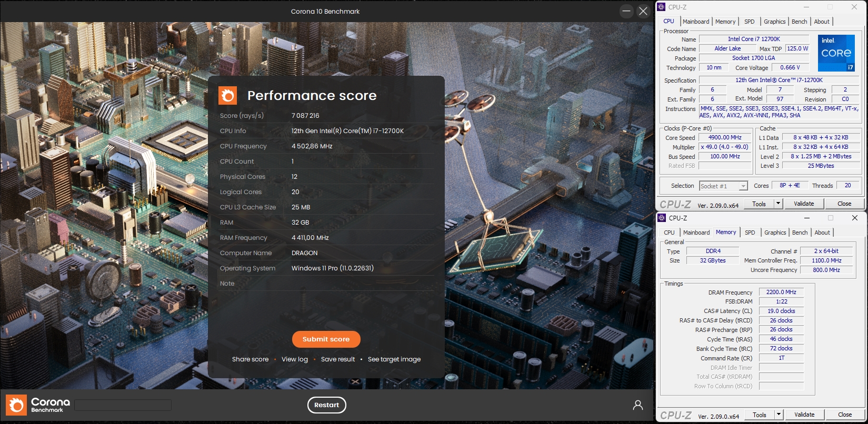
Task: Click the CAS# Latency value 19.0 clocks
Action: (781, 311)
